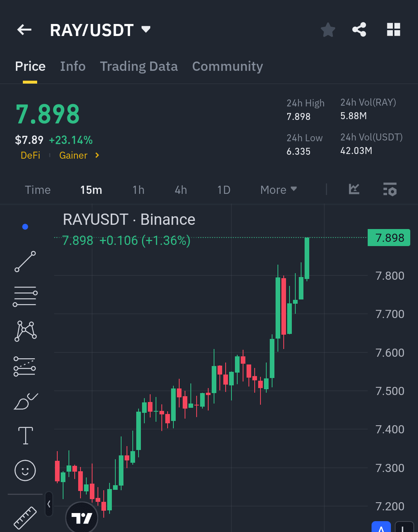Expand the More intervals dropdown
Image resolution: width=418 pixels, height=532 pixels.
coord(279,190)
